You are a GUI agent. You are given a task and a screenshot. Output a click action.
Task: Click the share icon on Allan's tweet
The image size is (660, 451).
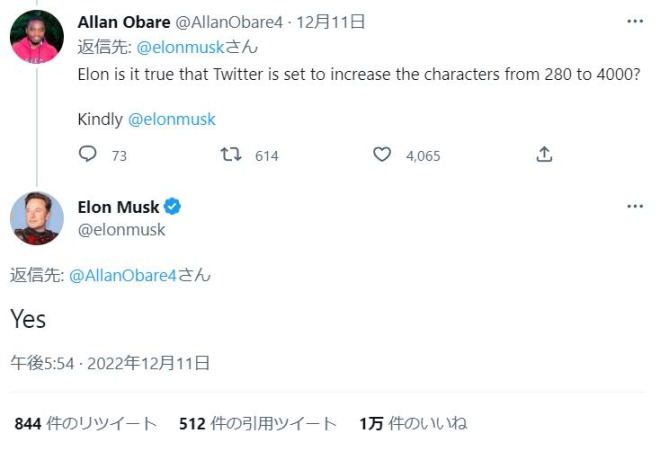pyautogui.click(x=544, y=155)
